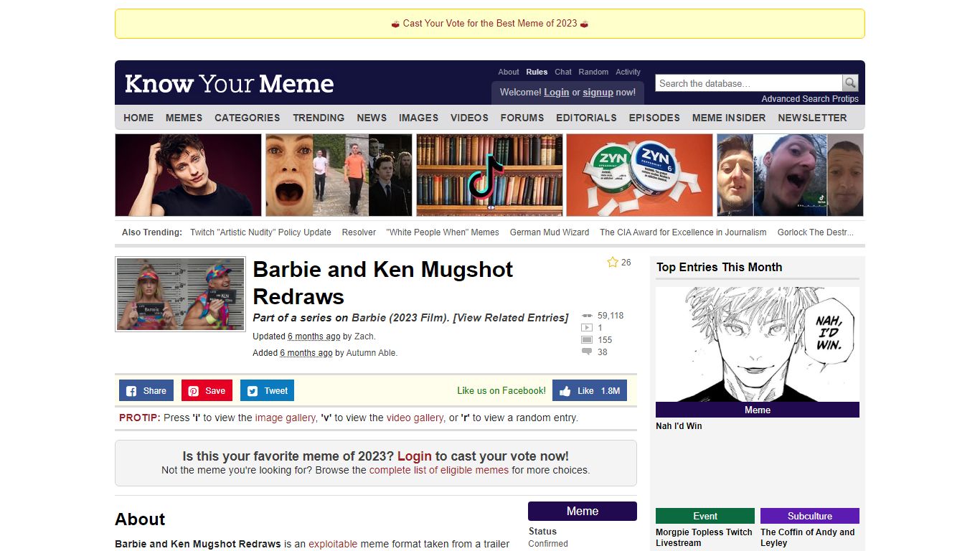
Task: Open Twitch Artistic Nudity Policy Update
Action: [260, 232]
